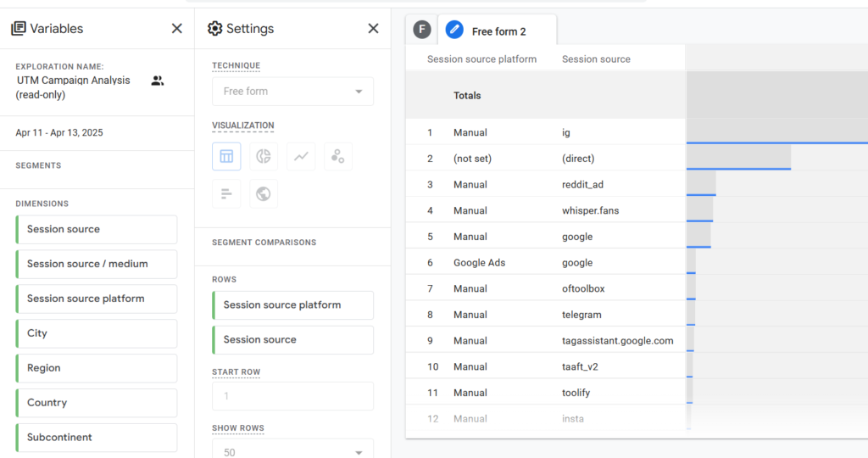Click the taaft_v2 source cell
Screen dimensions: 868x458
click(x=580, y=366)
